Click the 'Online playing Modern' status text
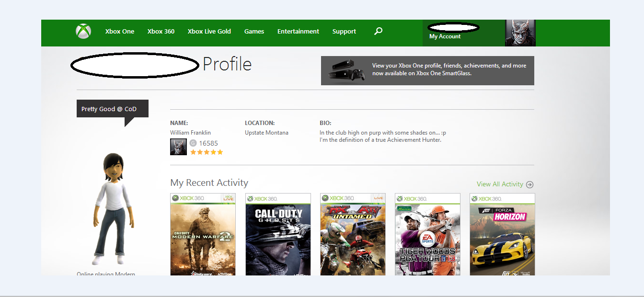644x297 pixels. [x=106, y=274]
